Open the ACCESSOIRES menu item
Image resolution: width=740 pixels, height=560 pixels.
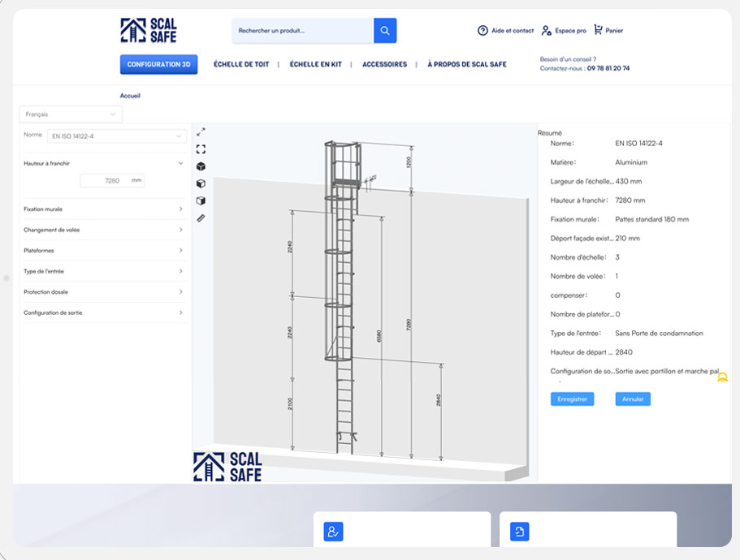point(385,64)
